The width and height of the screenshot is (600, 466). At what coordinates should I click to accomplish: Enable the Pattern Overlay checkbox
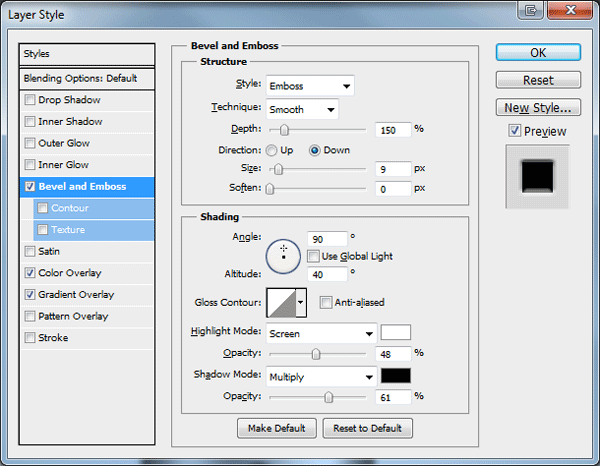coord(29,316)
